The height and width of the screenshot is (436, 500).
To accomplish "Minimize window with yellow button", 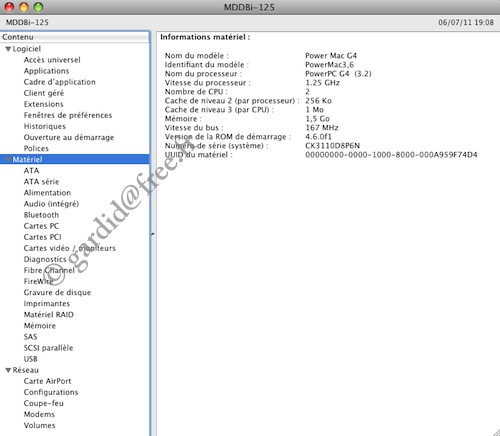I will (x=24, y=7).
